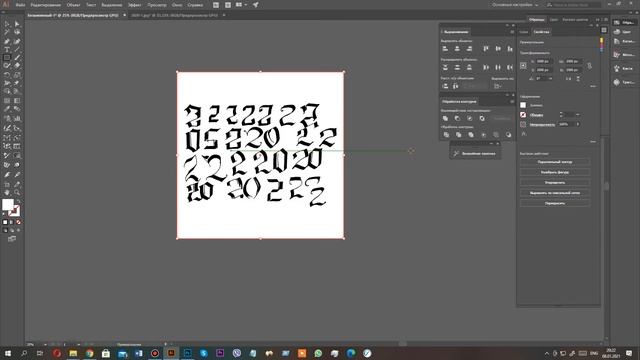Screen dimensions: 640x360
Task: Click Обводка swatch in Properties panel
Action: [x=523, y=115]
